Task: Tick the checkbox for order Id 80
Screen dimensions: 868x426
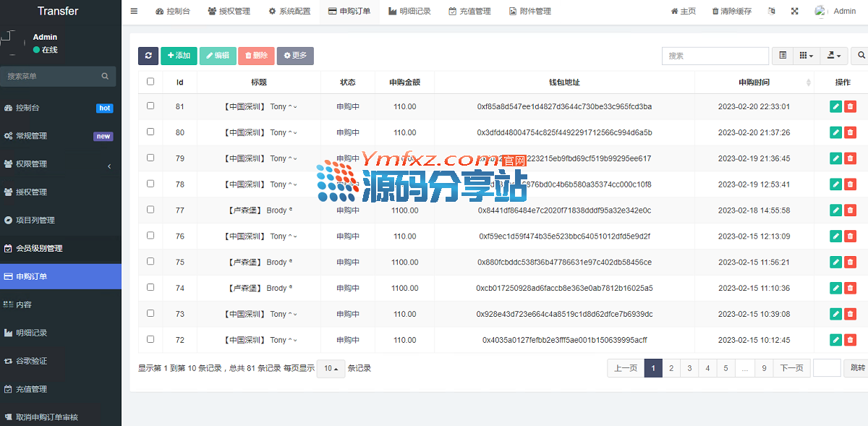Action: tap(150, 132)
